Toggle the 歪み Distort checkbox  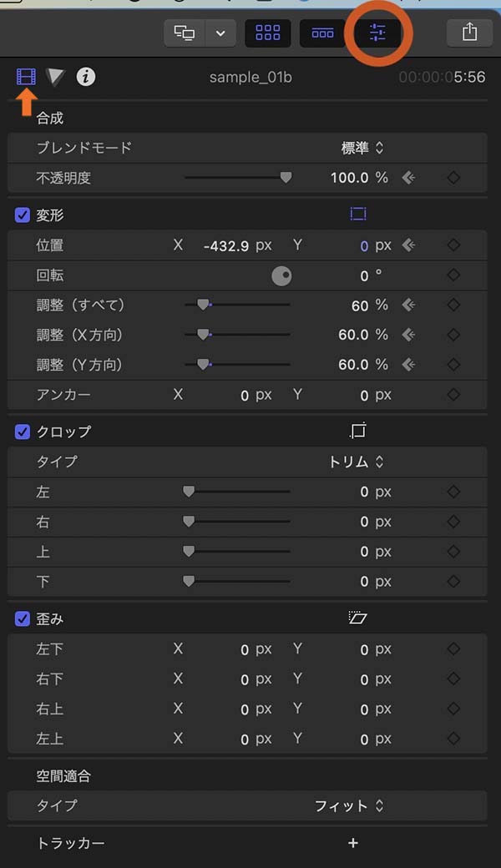(23, 618)
